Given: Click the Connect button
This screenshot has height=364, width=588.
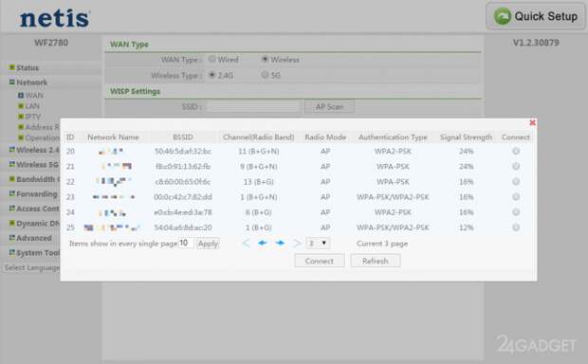Looking at the screenshot, I should coord(320,261).
